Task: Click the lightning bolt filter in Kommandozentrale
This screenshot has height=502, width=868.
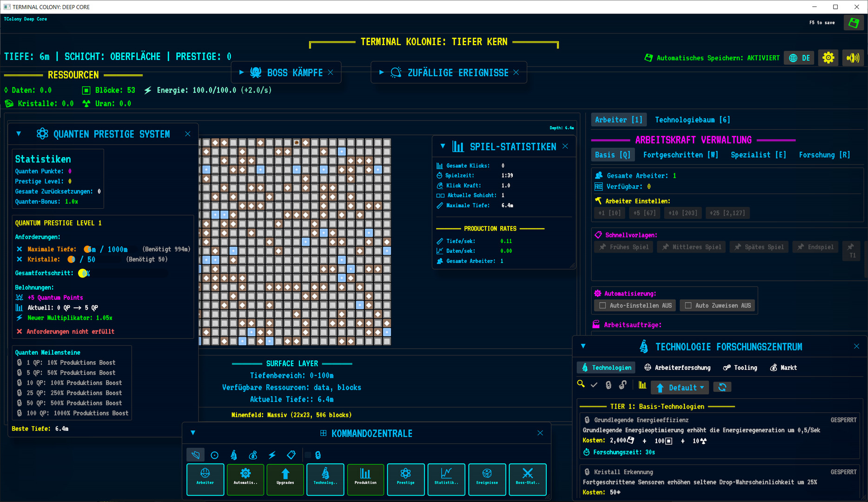Action: 272,455
